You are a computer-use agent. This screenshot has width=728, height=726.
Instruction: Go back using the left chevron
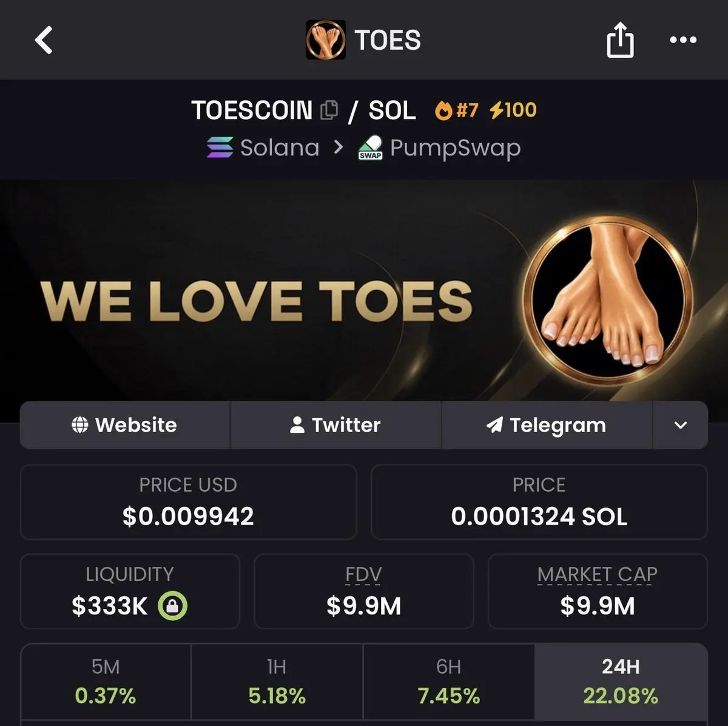coord(44,40)
